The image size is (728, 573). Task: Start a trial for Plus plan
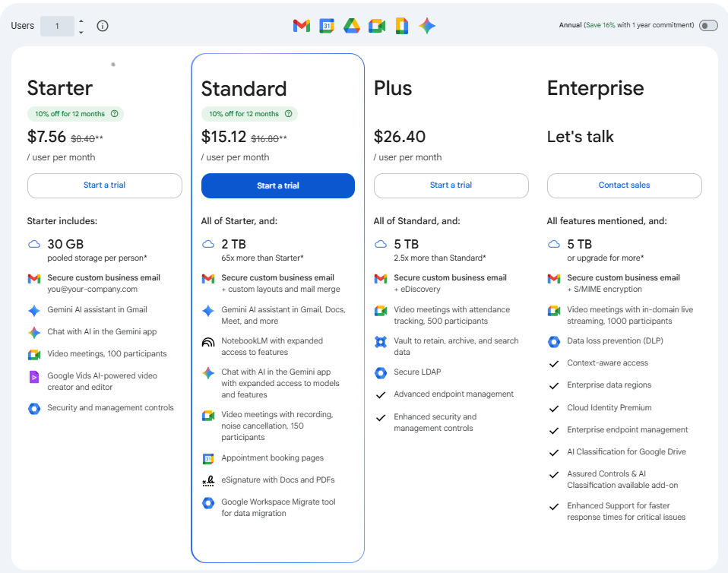451,185
